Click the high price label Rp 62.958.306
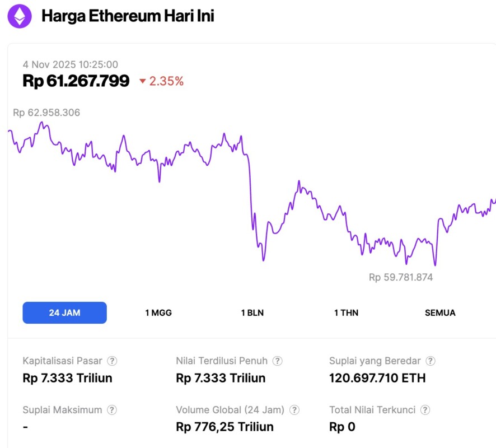Image resolution: width=496 pixels, height=448 pixels. [46, 113]
